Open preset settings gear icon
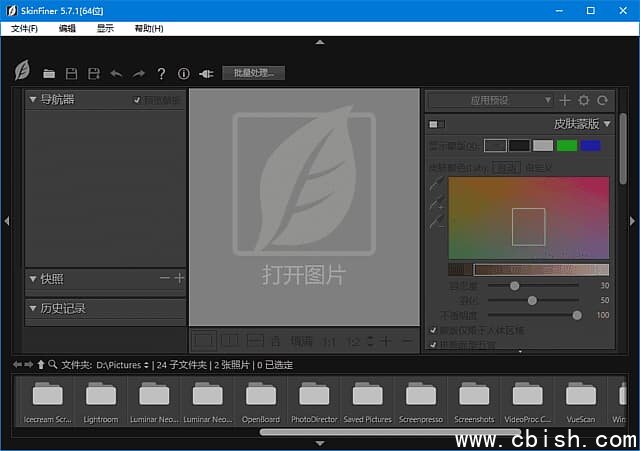The image size is (640, 451). tap(584, 100)
